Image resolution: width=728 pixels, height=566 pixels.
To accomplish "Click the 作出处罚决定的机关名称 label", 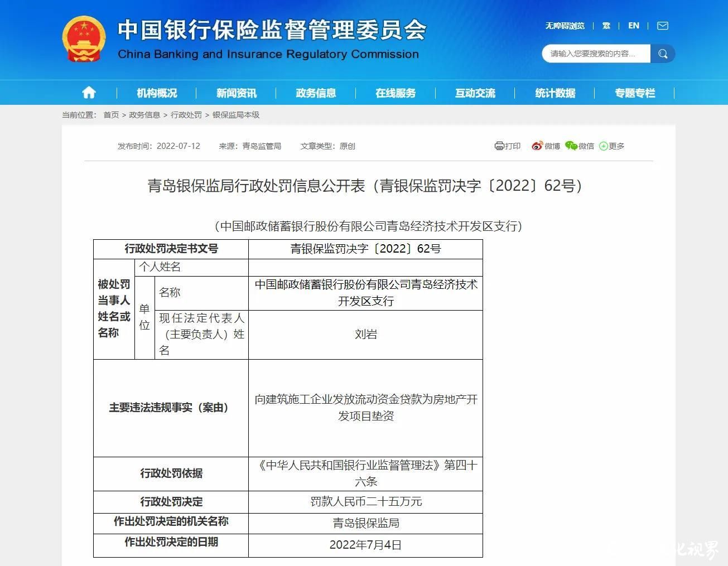I will [x=171, y=522].
